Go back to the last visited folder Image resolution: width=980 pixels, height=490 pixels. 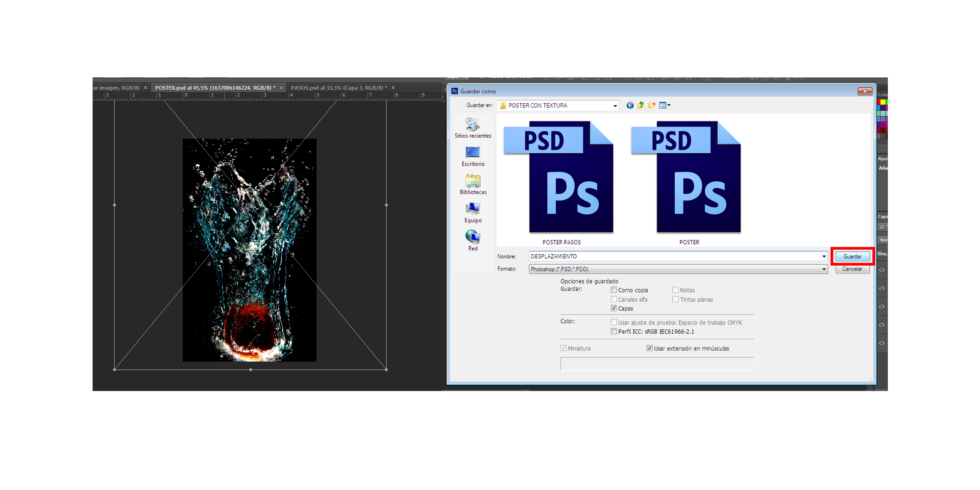tap(630, 105)
